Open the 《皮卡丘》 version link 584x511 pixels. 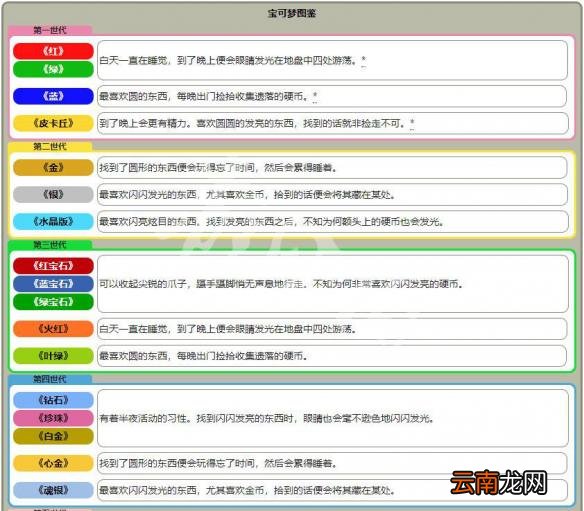(x=53, y=123)
